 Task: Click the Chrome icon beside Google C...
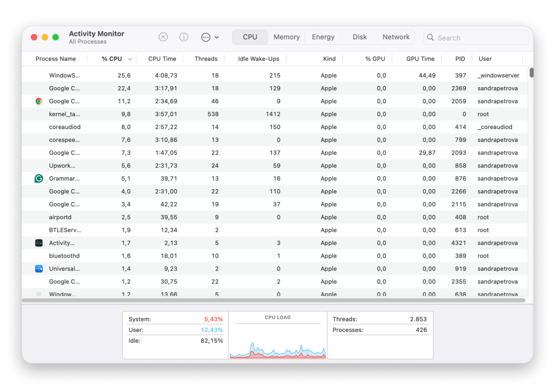pyautogui.click(x=39, y=101)
